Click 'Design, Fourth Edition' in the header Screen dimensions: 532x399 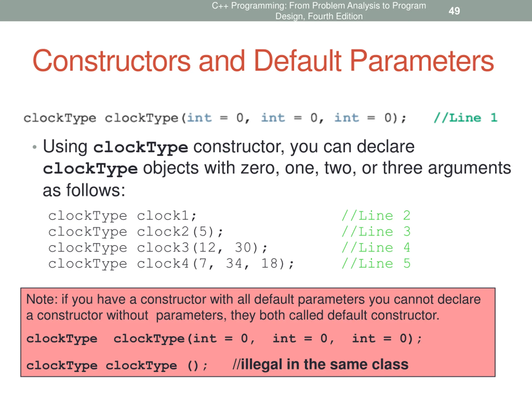(319, 16)
